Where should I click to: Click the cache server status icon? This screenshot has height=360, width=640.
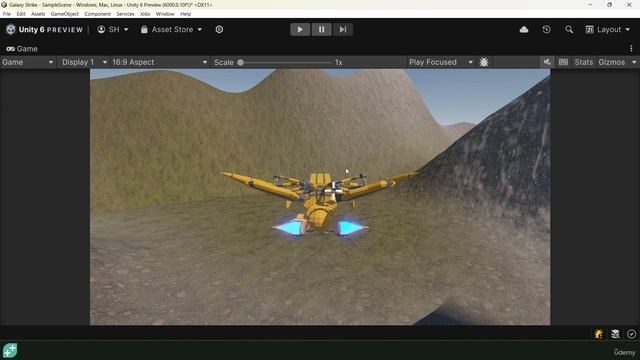[615, 334]
